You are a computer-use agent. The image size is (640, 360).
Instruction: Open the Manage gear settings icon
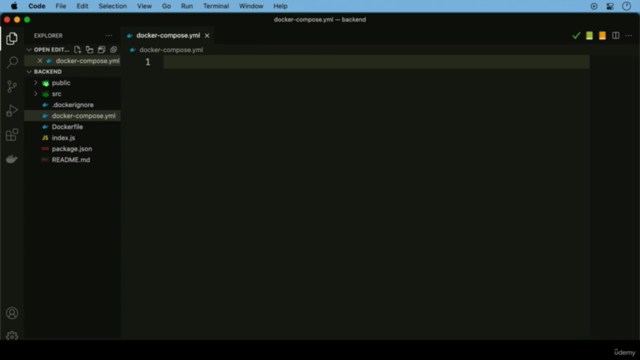tap(12, 336)
